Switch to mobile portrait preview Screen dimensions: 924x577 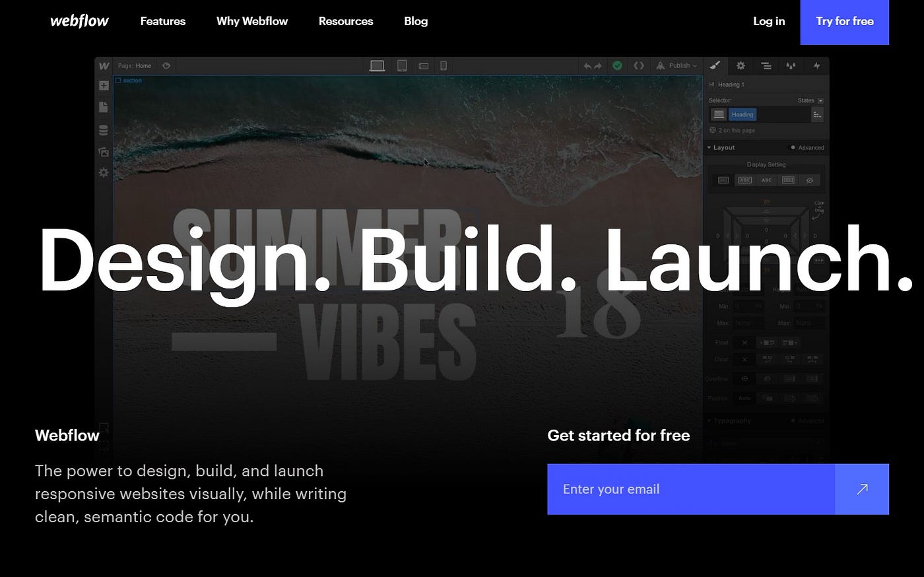443,65
